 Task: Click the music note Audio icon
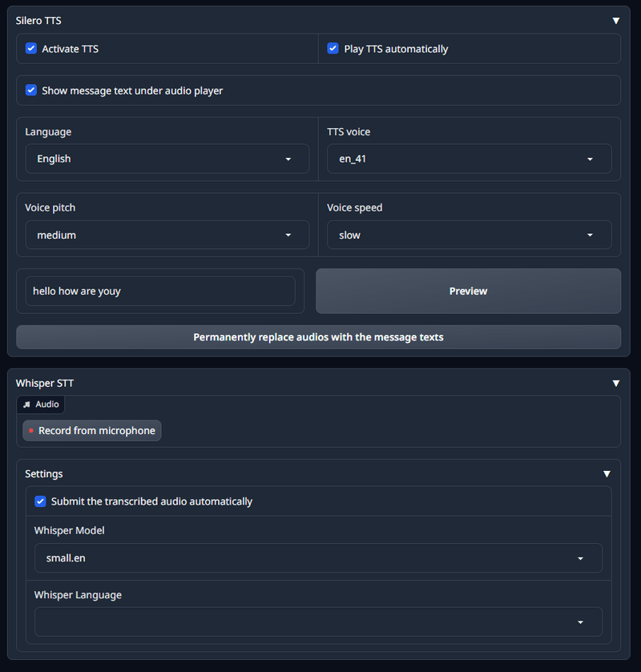click(26, 404)
